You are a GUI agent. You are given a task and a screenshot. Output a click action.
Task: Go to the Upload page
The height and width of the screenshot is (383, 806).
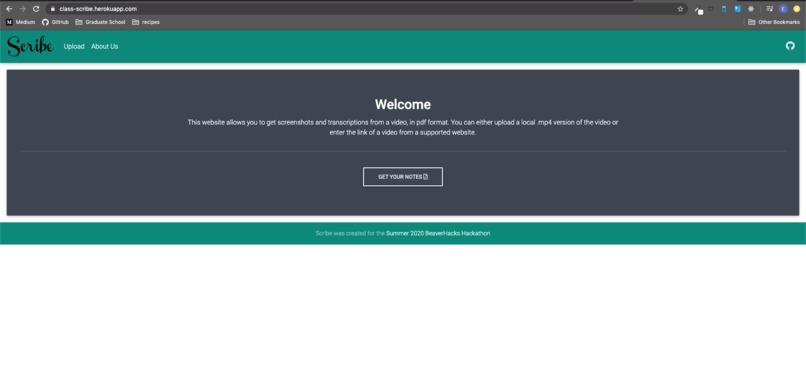tap(74, 46)
